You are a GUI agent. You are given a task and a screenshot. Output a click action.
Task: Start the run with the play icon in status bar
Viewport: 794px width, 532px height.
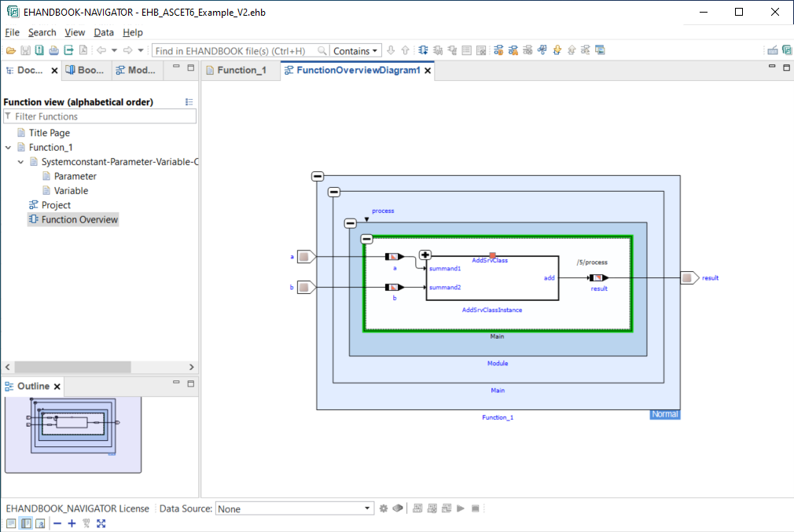tap(461, 508)
